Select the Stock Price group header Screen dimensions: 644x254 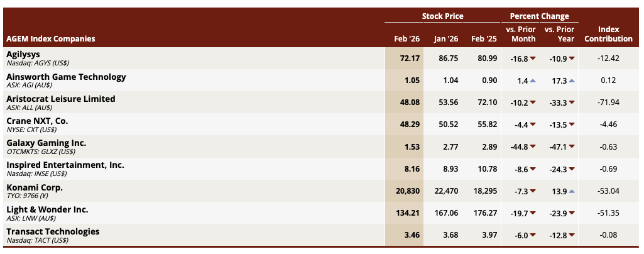point(443,16)
